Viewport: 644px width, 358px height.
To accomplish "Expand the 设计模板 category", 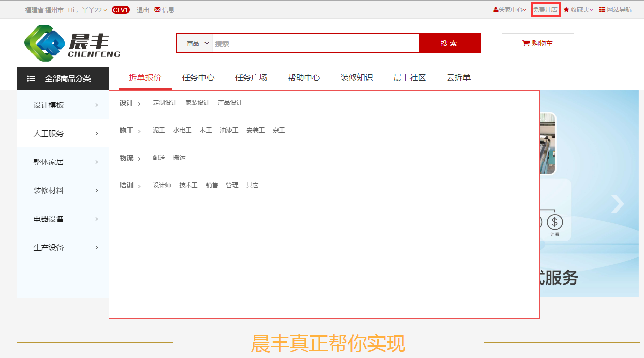I will [x=63, y=105].
